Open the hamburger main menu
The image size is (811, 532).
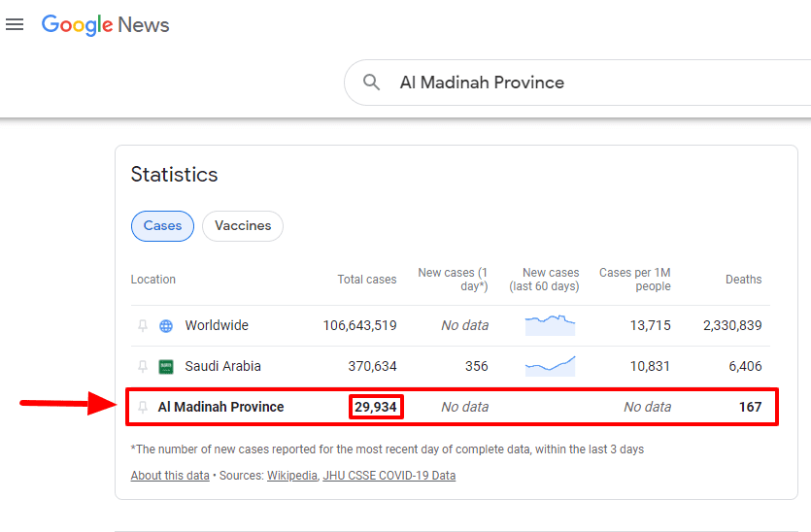point(15,24)
